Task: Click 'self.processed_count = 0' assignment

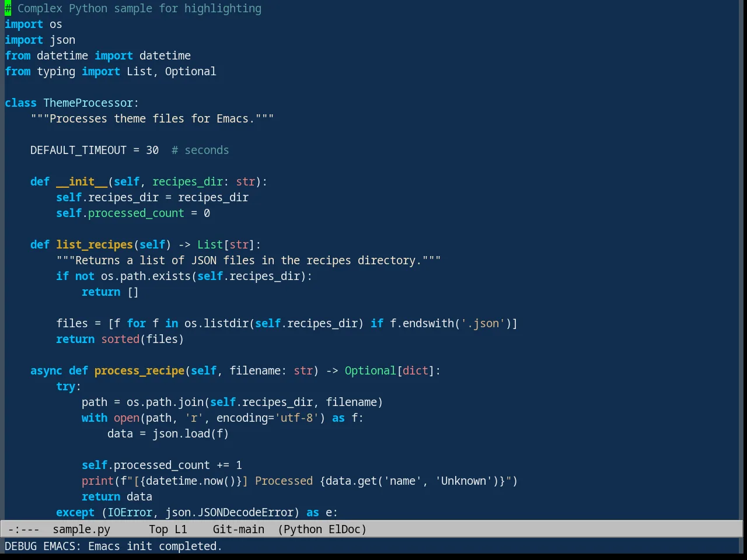Action: click(x=133, y=213)
